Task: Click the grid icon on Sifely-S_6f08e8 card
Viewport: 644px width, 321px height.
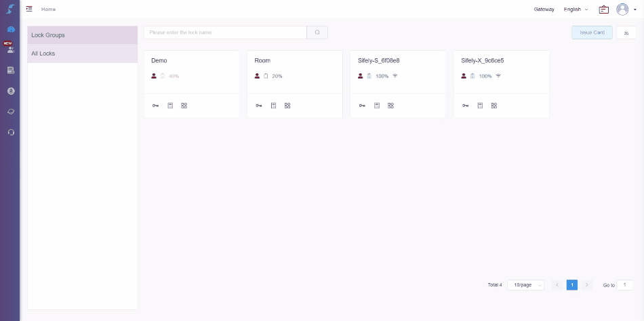Action: coord(390,106)
